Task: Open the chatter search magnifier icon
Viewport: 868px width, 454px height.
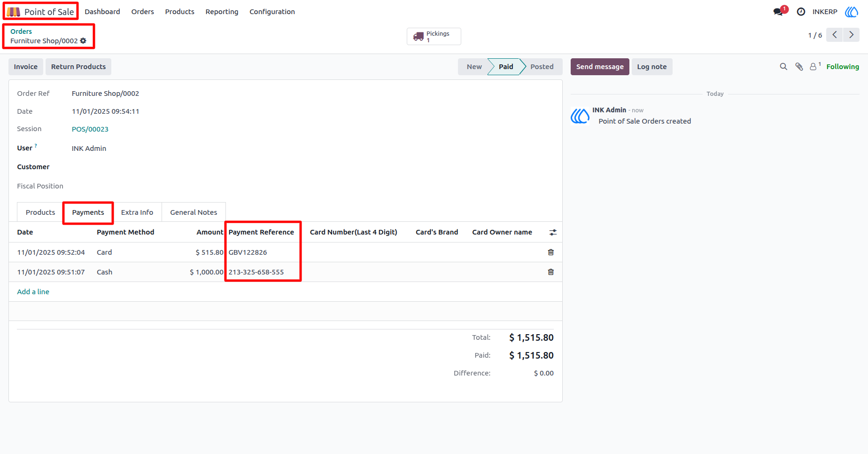Action: tap(783, 67)
